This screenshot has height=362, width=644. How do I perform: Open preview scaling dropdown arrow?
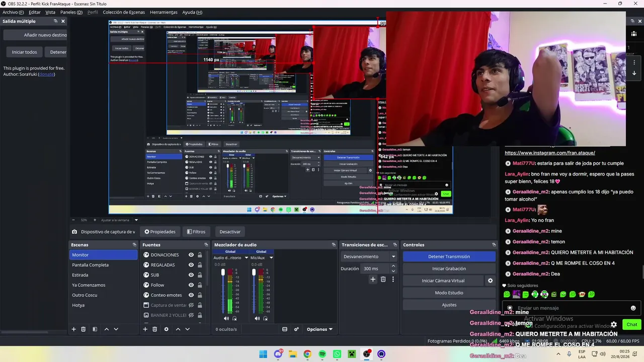136,220
